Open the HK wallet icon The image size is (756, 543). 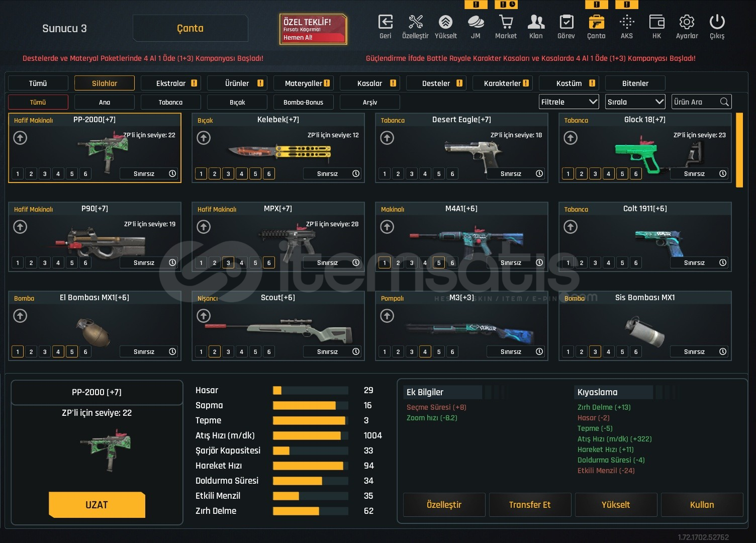point(656,22)
